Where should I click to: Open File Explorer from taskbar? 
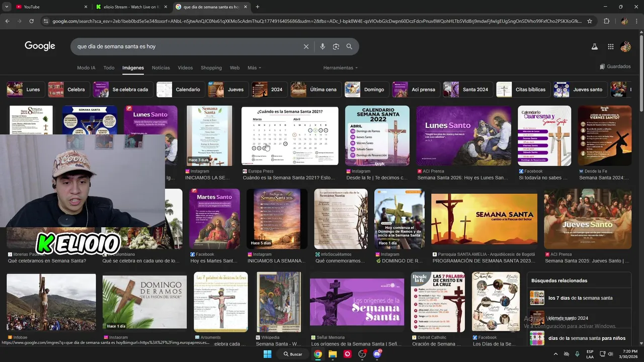coord(333,354)
